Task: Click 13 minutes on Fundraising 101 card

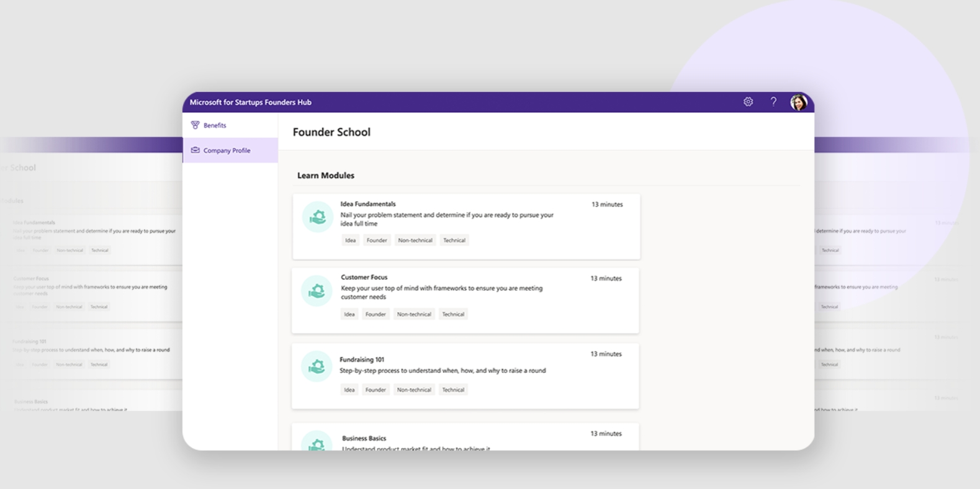Action: [606, 354]
